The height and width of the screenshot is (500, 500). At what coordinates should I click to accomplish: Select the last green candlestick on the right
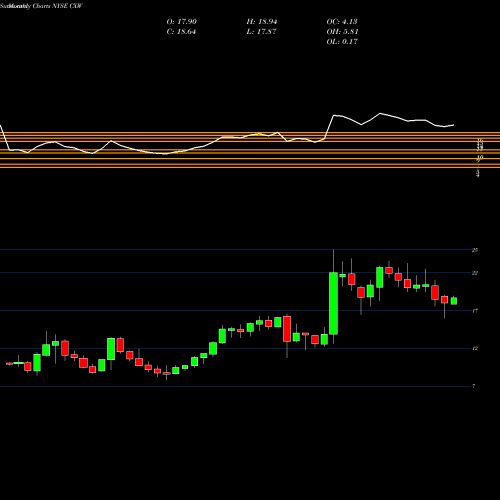coord(454,301)
